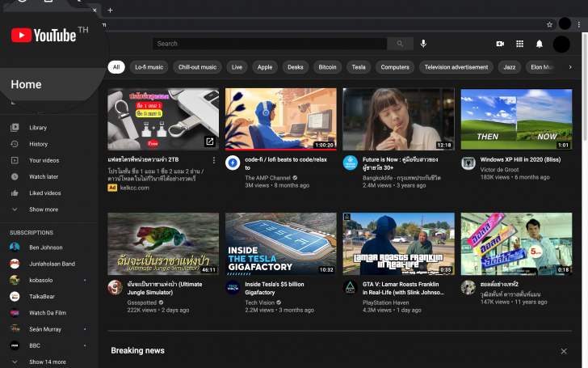The image size is (588, 368).
Task: Click the Your videos play icon
Action: 15,160
